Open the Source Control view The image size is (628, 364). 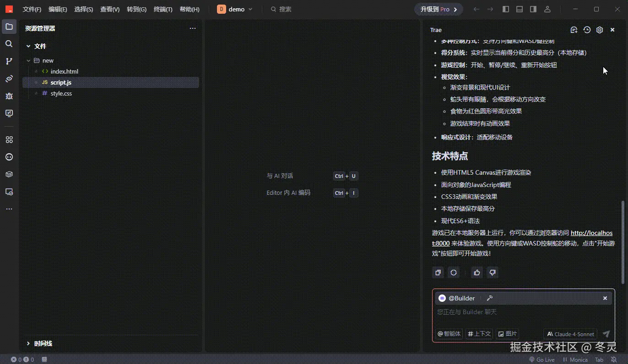[9, 61]
